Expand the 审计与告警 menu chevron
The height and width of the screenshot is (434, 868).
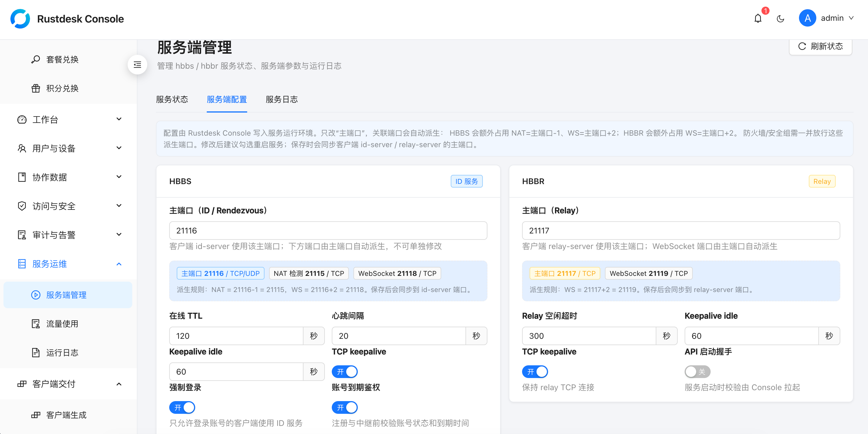pyautogui.click(x=119, y=235)
